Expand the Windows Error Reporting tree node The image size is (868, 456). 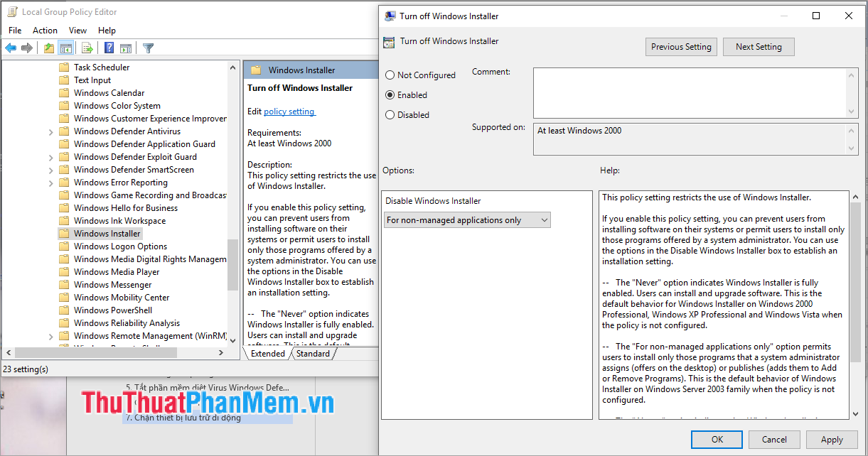pos(50,182)
